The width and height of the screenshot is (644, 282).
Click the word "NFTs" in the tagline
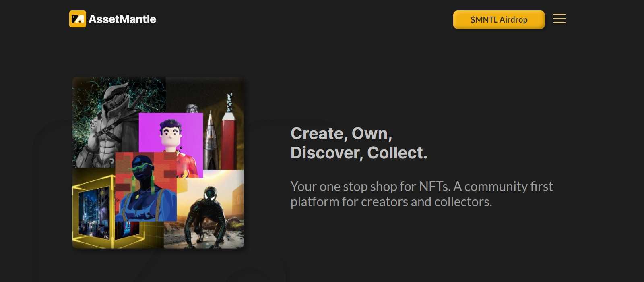point(434,187)
